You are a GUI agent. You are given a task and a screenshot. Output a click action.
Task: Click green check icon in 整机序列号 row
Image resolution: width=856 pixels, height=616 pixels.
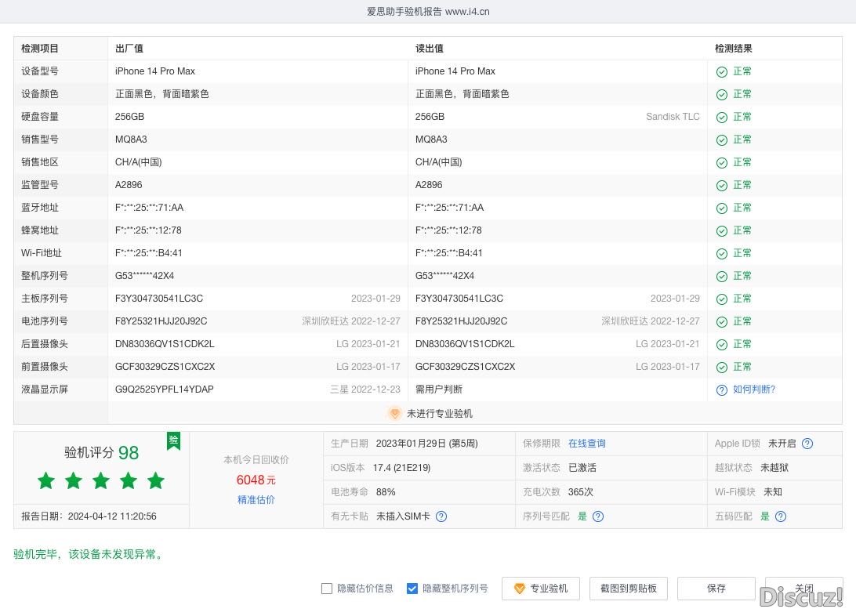click(x=722, y=276)
